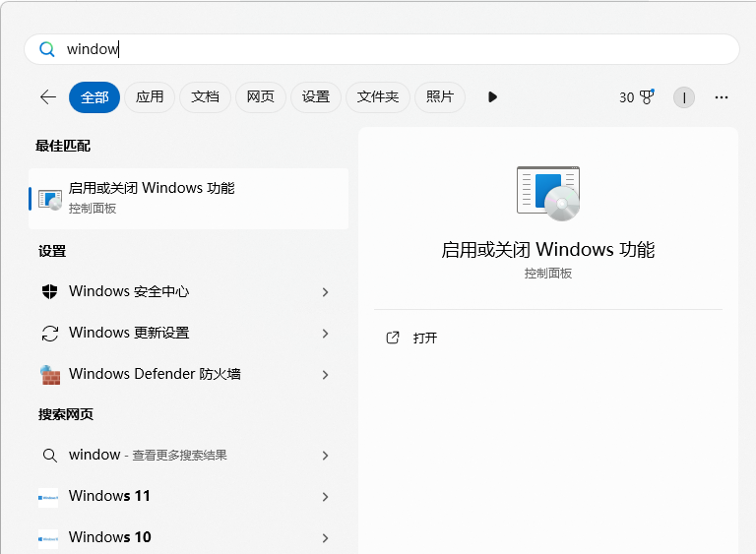The height and width of the screenshot is (554, 756).
Task: Expand the Windows Defender 防火墙 chevron
Action: [326, 375]
